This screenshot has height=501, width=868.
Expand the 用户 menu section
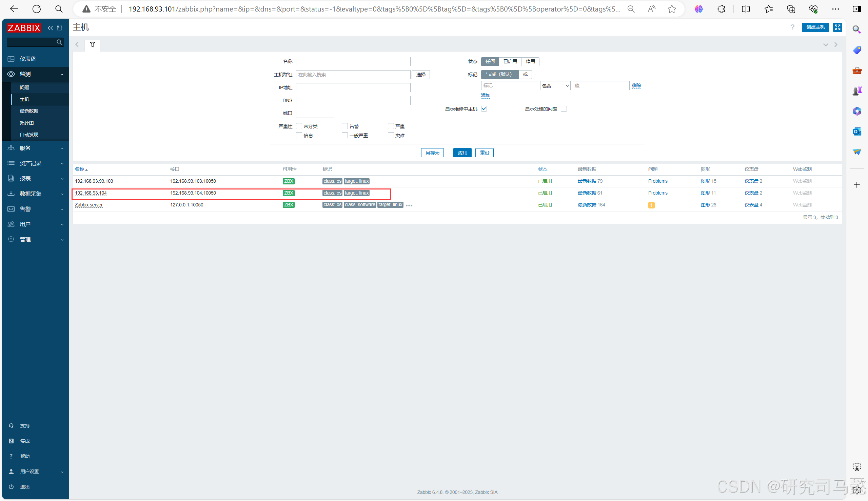tap(35, 224)
